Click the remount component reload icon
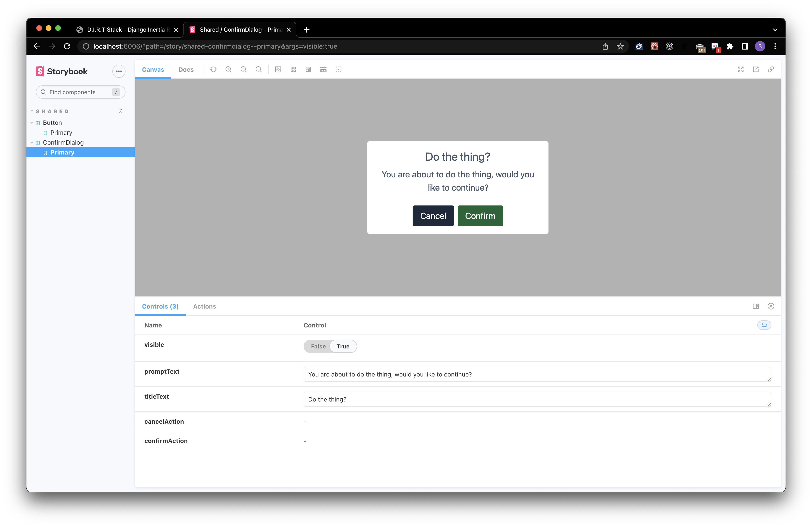Screen dimensions: 812x527 point(213,70)
